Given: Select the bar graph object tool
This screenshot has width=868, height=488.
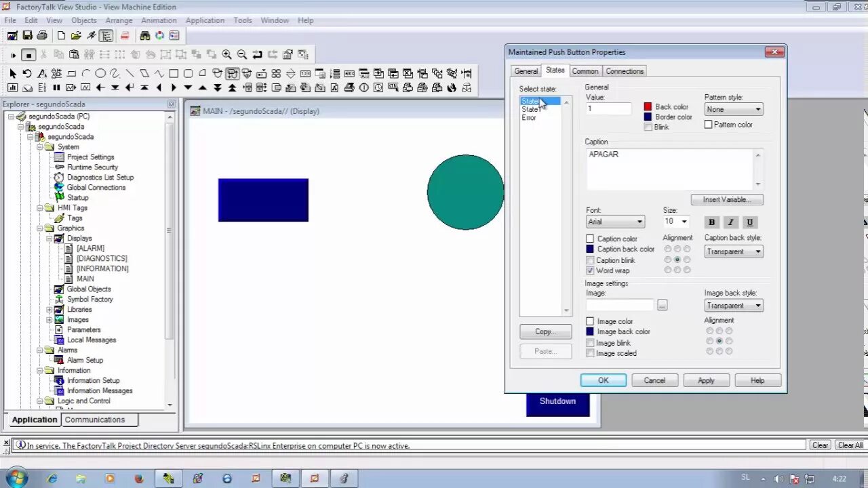Looking at the screenshot, I should pyautogui.click(x=13, y=87).
